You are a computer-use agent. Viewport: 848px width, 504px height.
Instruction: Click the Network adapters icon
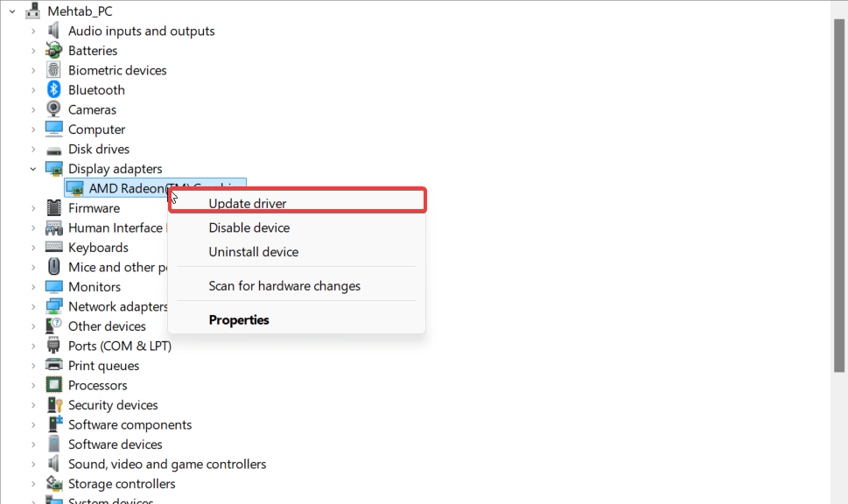point(53,306)
